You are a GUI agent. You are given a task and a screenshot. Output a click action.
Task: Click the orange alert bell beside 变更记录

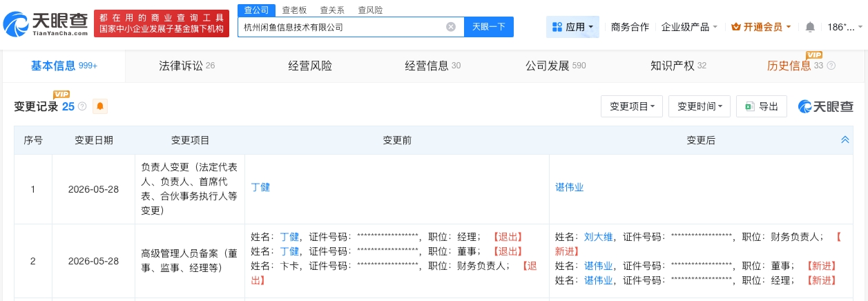pos(100,106)
